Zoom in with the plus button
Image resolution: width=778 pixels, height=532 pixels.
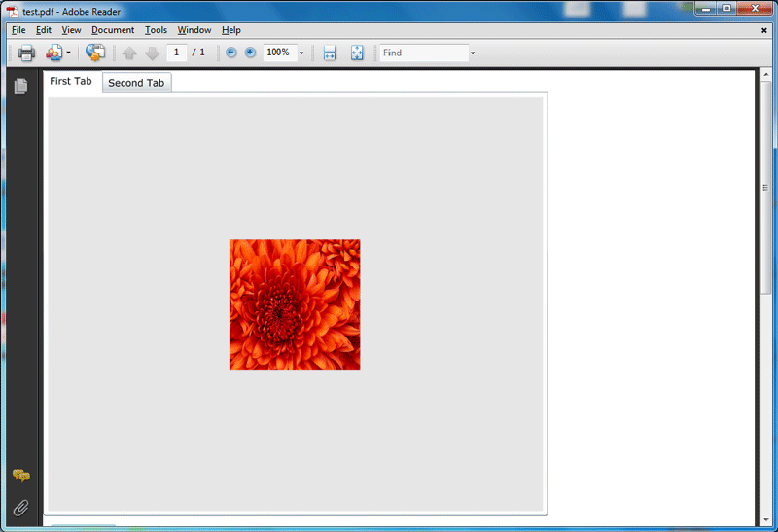point(251,53)
